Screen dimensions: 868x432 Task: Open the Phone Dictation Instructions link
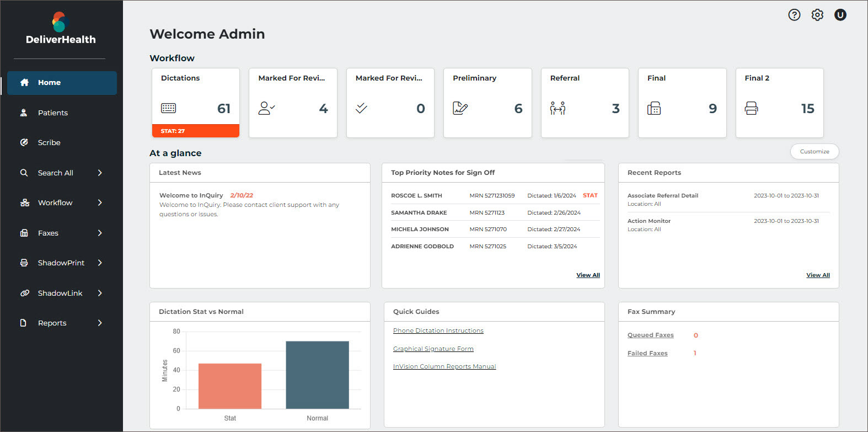point(438,330)
